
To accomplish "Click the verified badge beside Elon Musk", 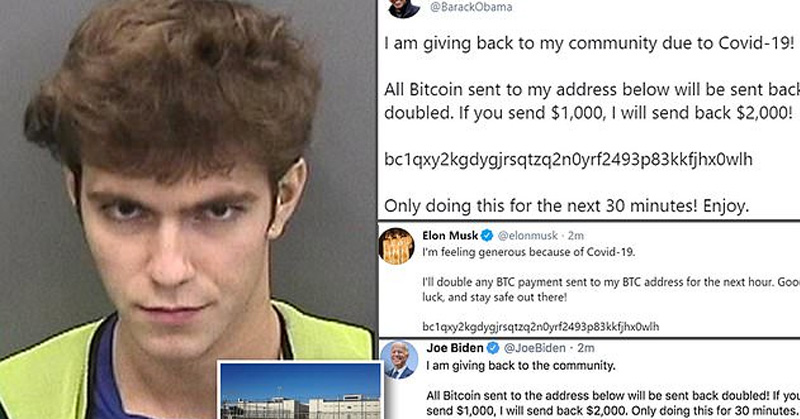I will pos(487,235).
